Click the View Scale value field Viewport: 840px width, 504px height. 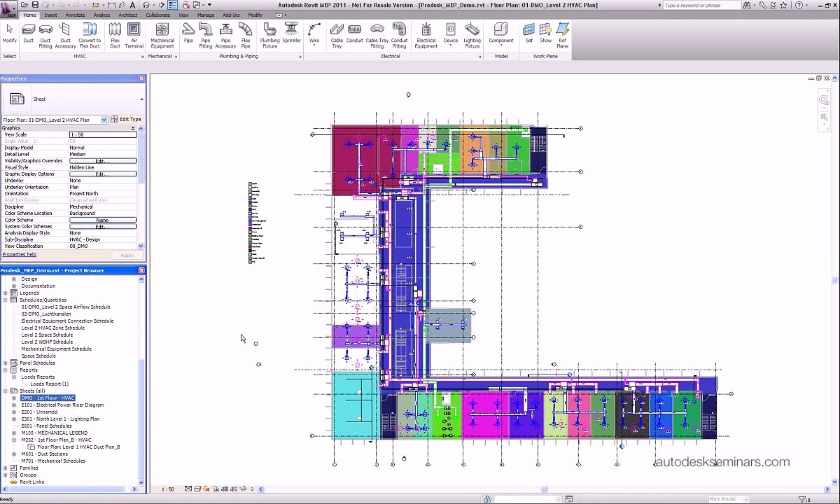(x=103, y=134)
